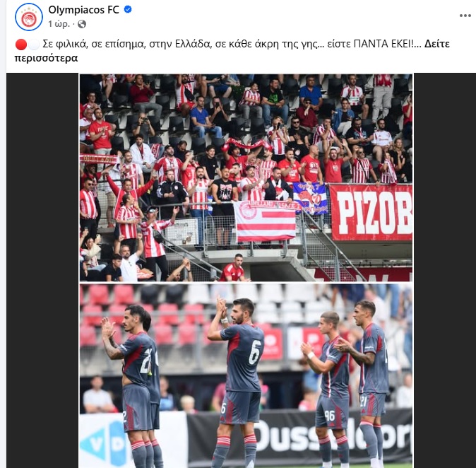Open the bottom photo of applauding players
This screenshot has width=476, height=468.
coord(246,375)
